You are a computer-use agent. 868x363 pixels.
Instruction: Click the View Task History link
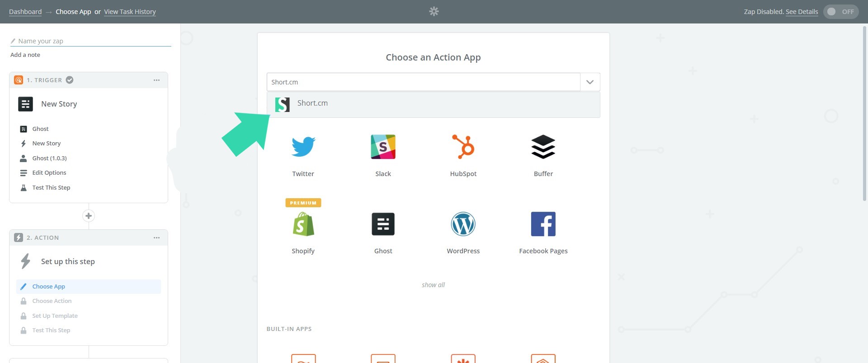tap(130, 12)
